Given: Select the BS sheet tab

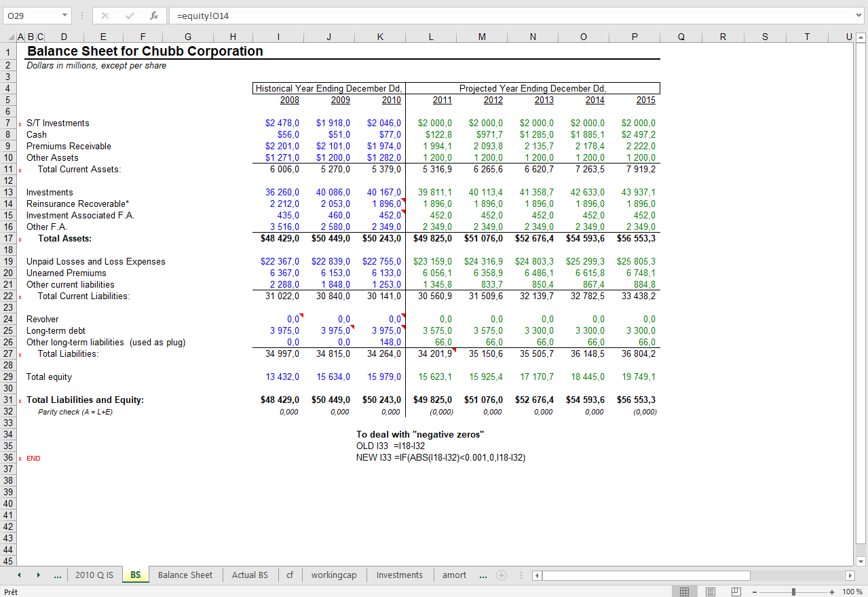Looking at the screenshot, I should [x=136, y=575].
